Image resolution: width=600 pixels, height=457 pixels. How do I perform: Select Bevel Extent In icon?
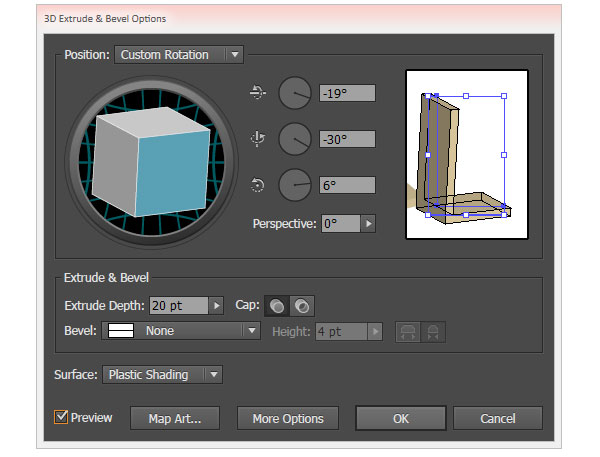(433, 332)
